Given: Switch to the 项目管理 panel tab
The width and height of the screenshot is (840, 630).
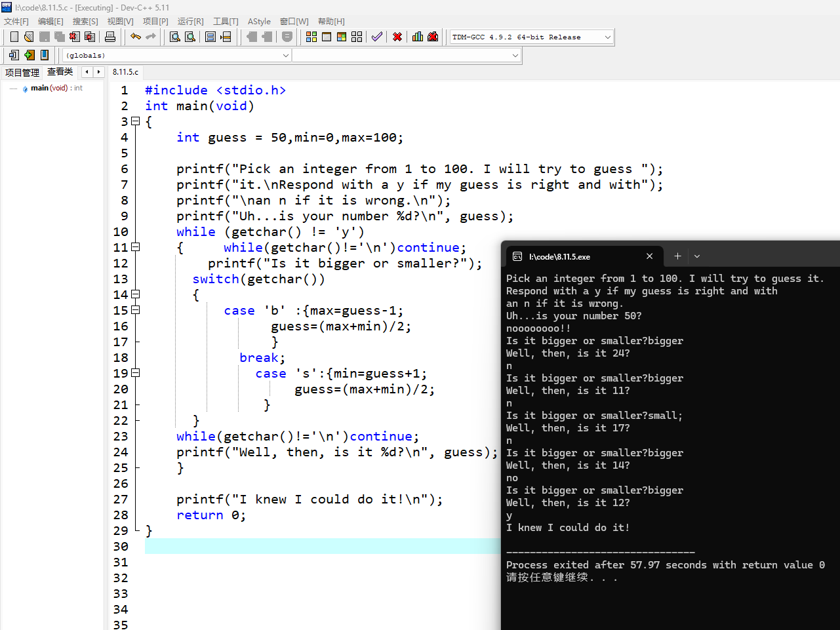Looking at the screenshot, I should click(x=22, y=73).
